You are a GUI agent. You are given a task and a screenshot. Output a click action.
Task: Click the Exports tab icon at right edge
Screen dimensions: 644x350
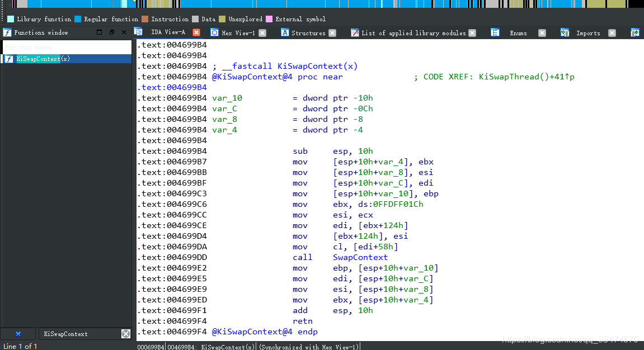[635, 32]
